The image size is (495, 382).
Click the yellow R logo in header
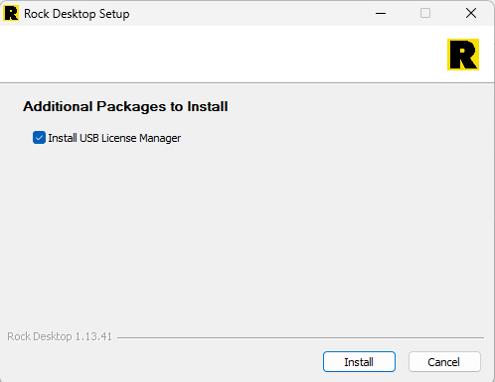[463, 55]
